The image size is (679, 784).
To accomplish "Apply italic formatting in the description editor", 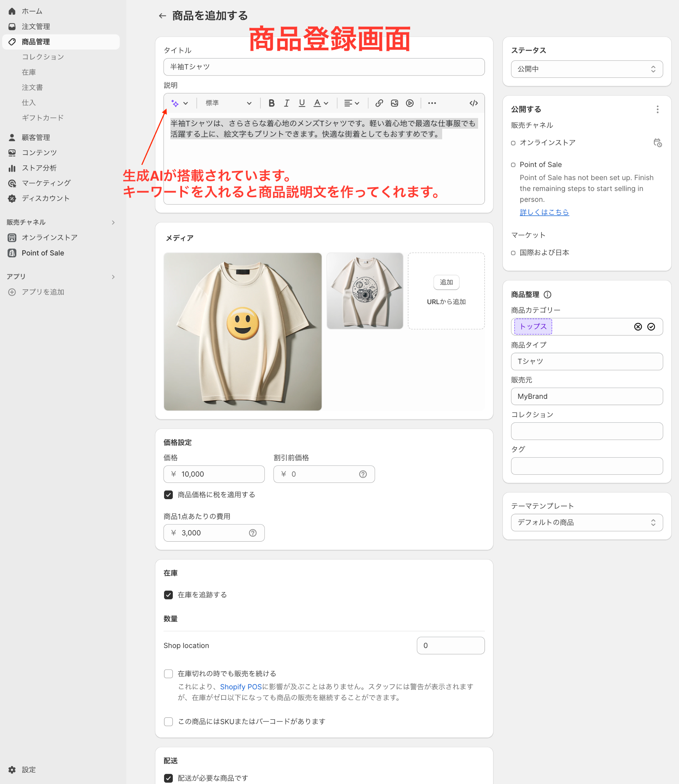I will (287, 103).
